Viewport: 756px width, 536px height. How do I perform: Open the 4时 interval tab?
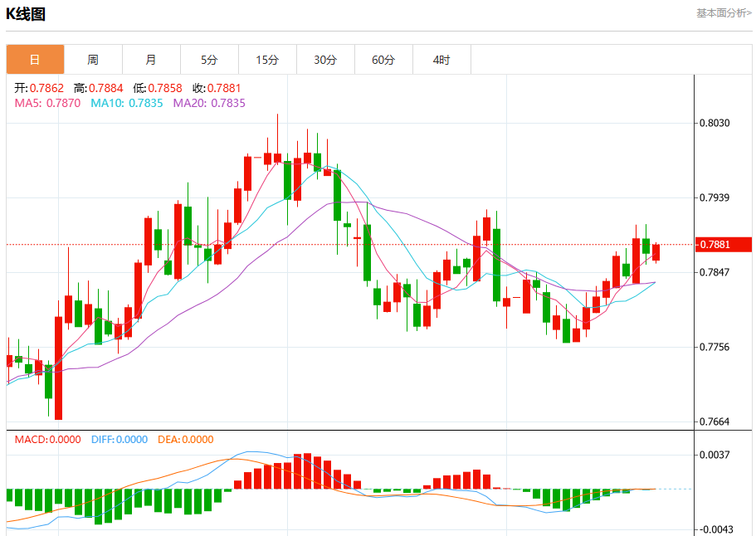coord(441,60)
